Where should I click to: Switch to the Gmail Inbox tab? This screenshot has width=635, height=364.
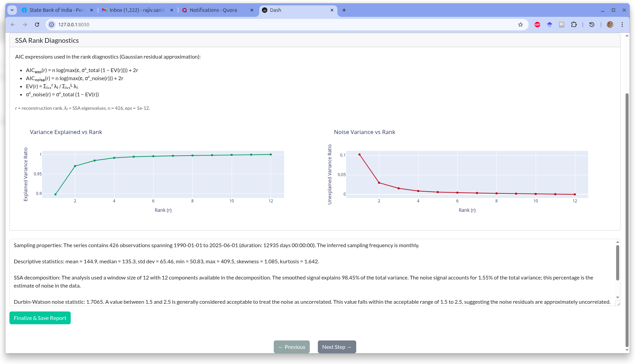pyautogui.click(x=137, y=10)
